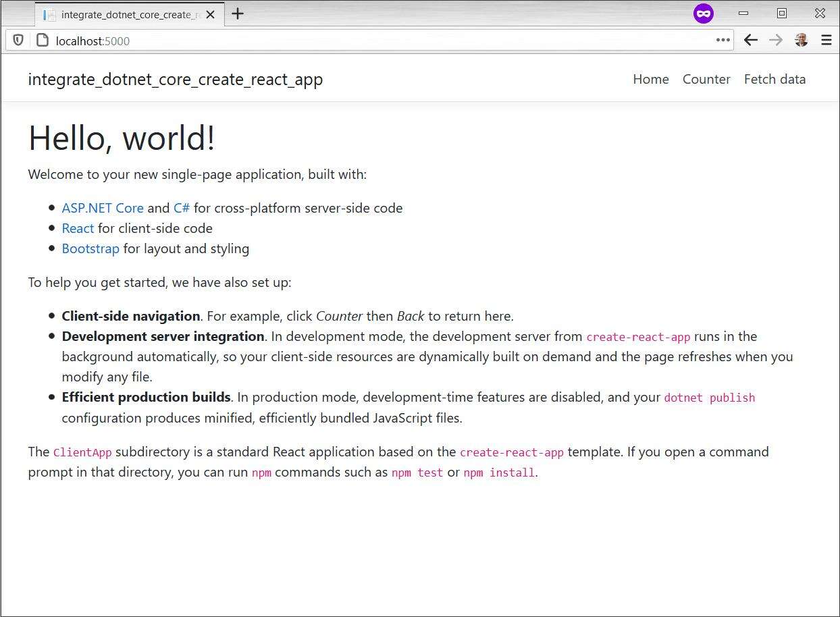This screenshot has height=617, width=840.
Task: Go to the Counter page
Action: [706, 79]
